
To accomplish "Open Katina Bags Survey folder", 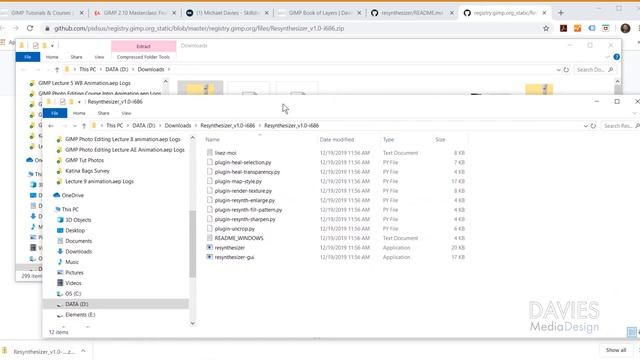I will coord(87,171).
